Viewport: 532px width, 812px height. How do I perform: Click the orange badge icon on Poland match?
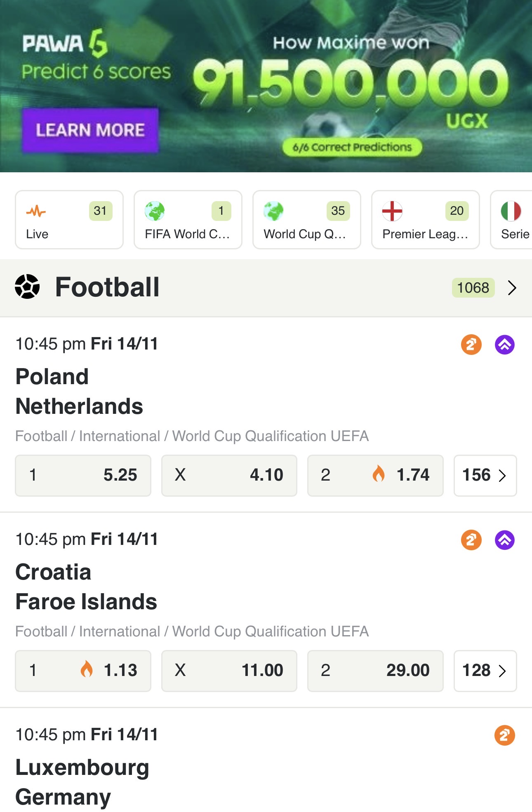[x=471, y=345]
